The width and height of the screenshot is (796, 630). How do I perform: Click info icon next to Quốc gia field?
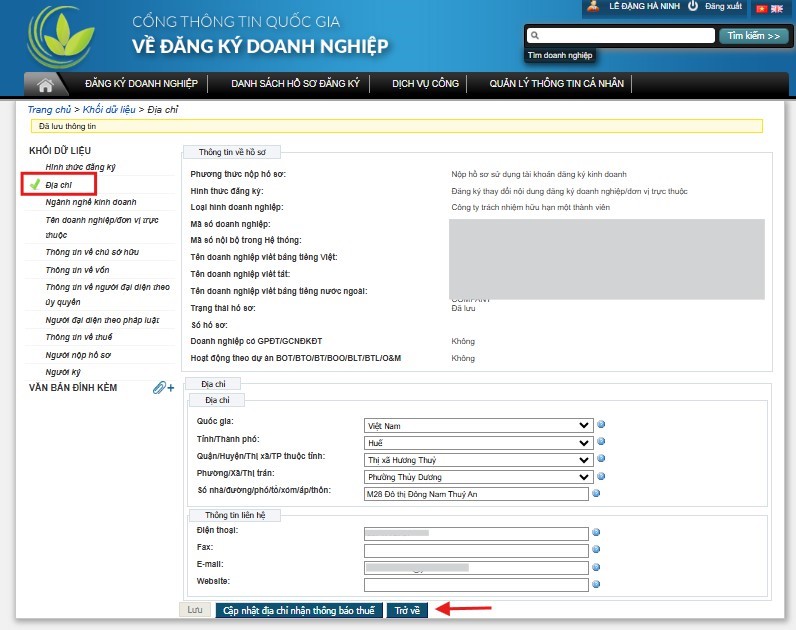pyautogui.click(x=601, y=425)
